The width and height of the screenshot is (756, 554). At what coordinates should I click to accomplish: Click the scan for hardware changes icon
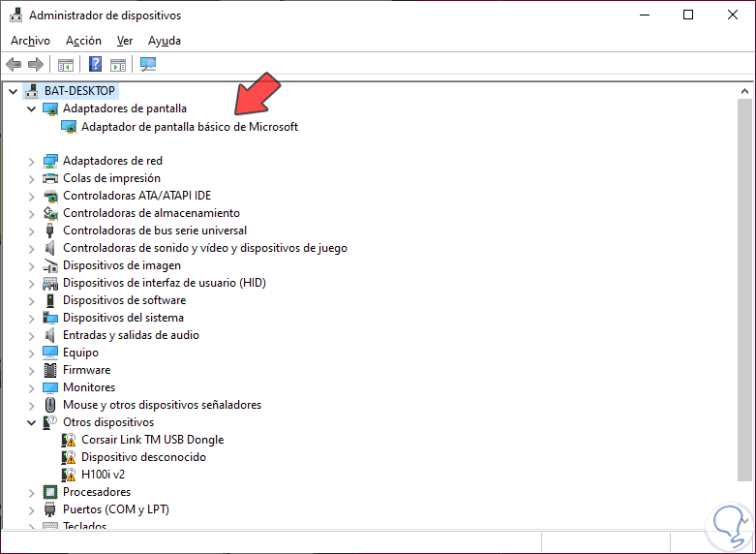148,64
